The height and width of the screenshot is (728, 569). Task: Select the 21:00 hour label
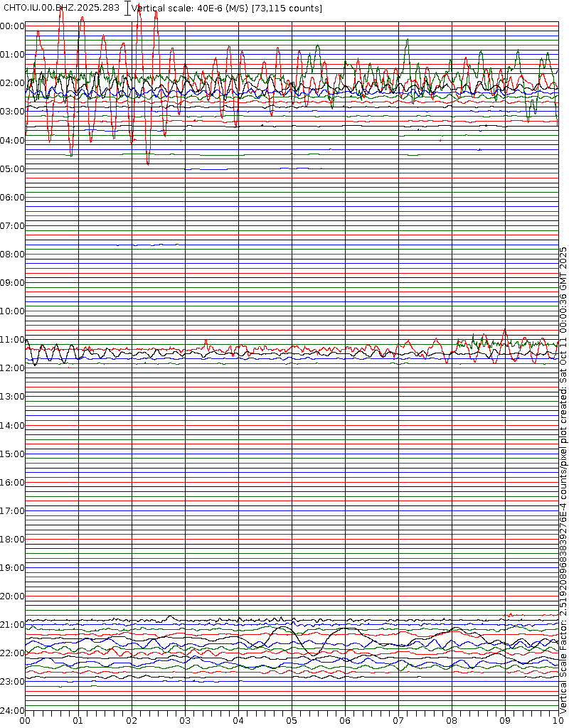(x=12, y=625)
